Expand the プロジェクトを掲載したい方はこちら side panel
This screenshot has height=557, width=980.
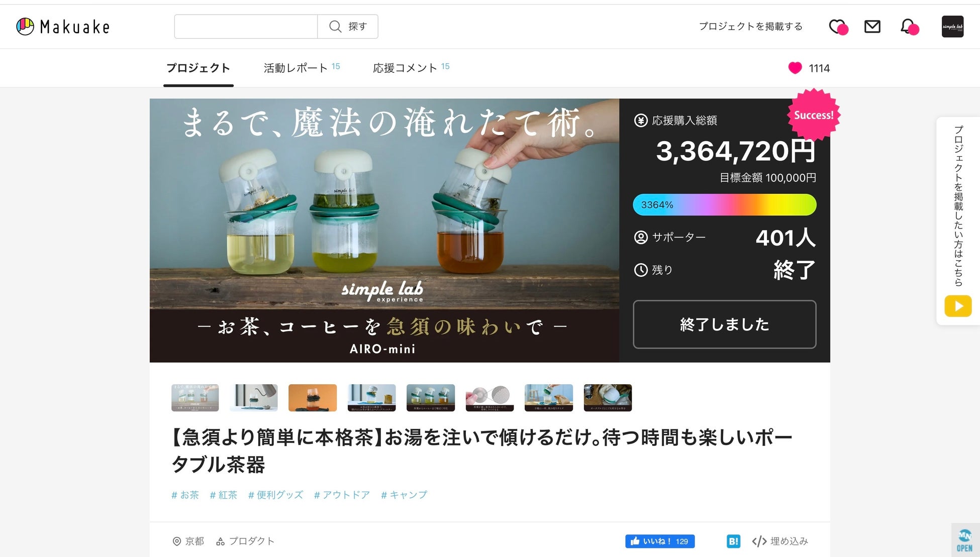[958, 206]
